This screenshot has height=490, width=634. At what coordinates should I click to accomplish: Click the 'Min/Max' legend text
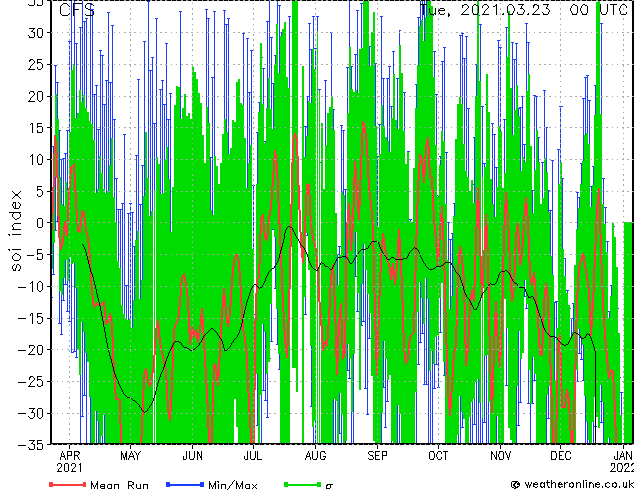(x=233, y=485)
